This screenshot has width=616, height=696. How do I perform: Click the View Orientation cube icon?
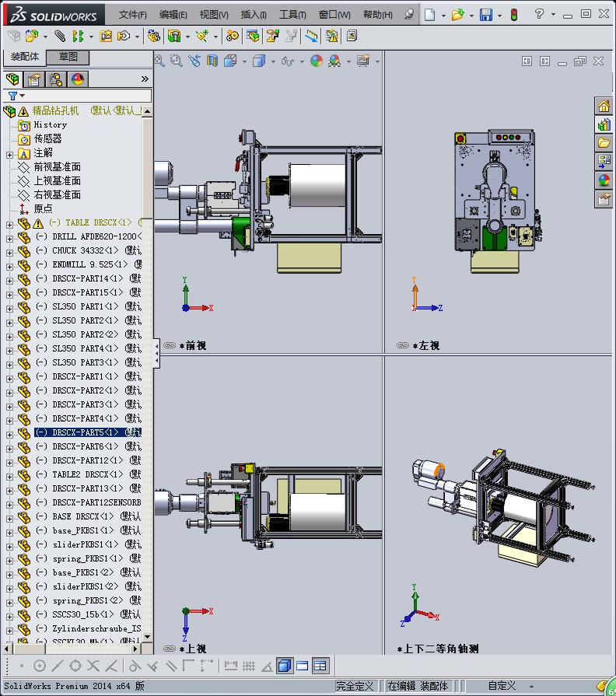tap(230, 61)
